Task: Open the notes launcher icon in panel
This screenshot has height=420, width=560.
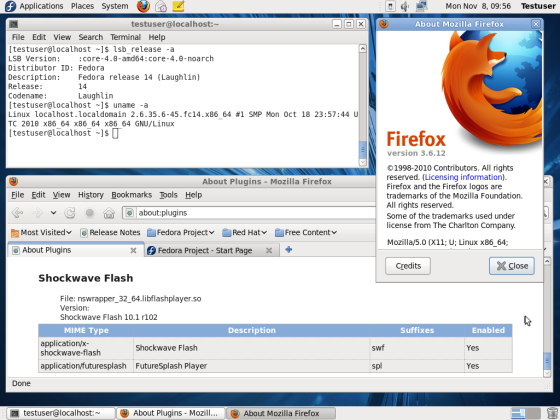Action: pyautogui.click(x=178, y=6)
